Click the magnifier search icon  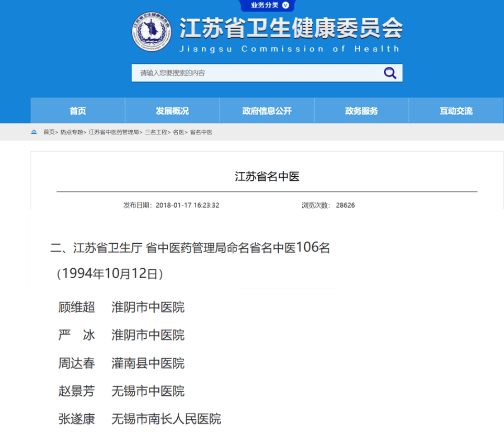[390, 73]
